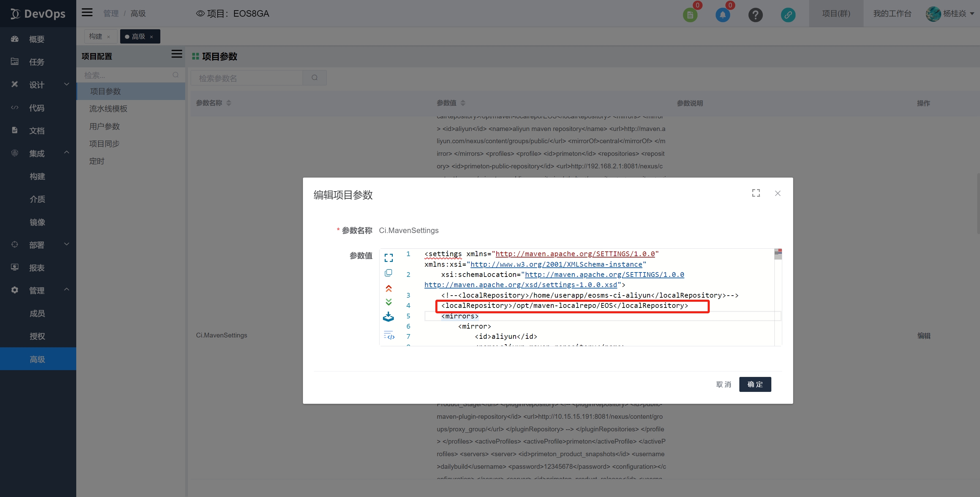
Task: Click the format code icon in editor
Action: pyautogui.click(x=389, y=335)
